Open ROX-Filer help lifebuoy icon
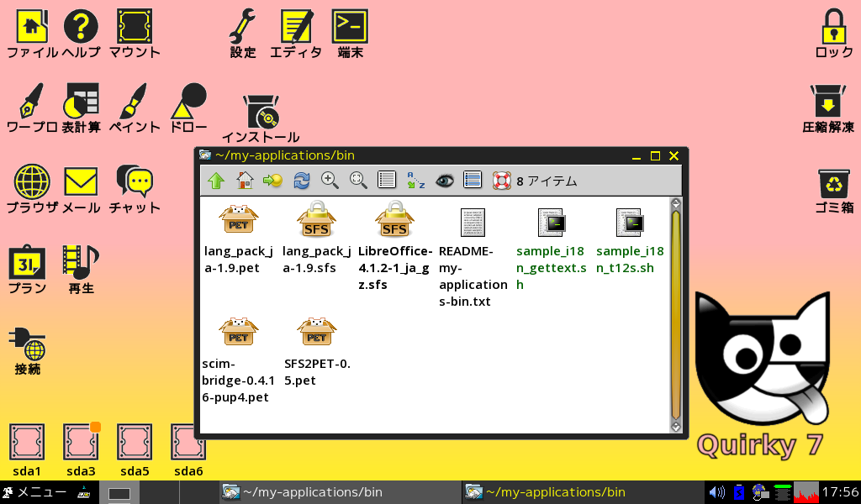The image size is (861, 504). point(501,181)
